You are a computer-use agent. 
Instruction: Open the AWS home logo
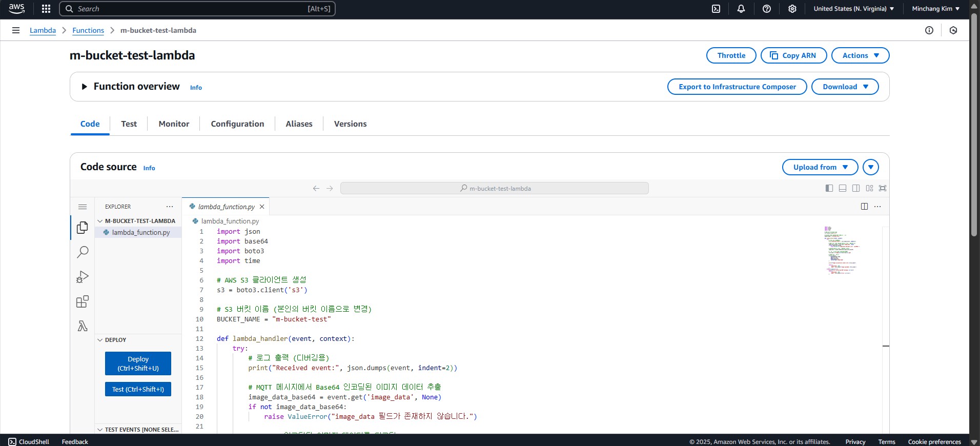click(16, 9)
